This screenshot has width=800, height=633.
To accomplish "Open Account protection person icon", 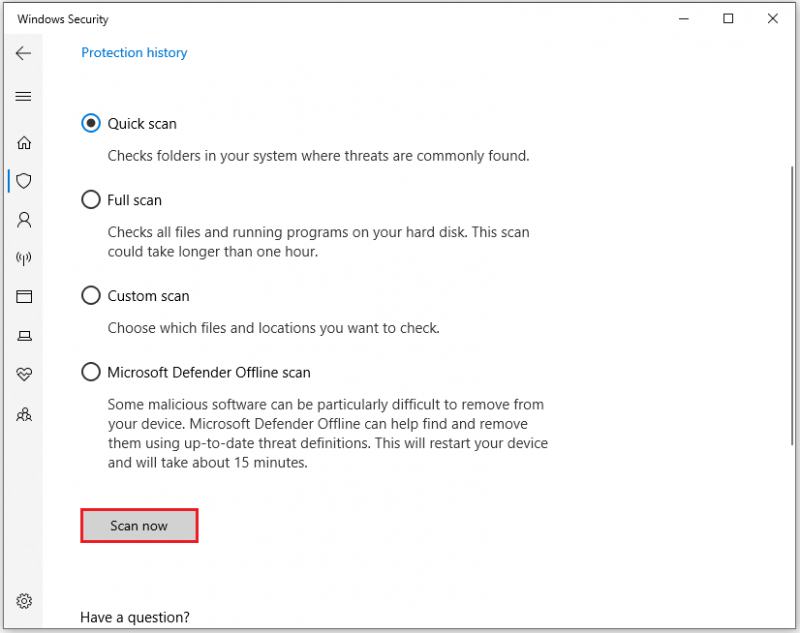I will (24, 220).
